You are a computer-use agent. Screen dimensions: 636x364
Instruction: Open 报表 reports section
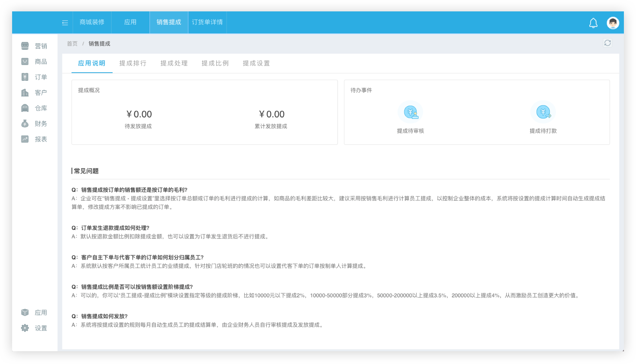click(34, 139)
